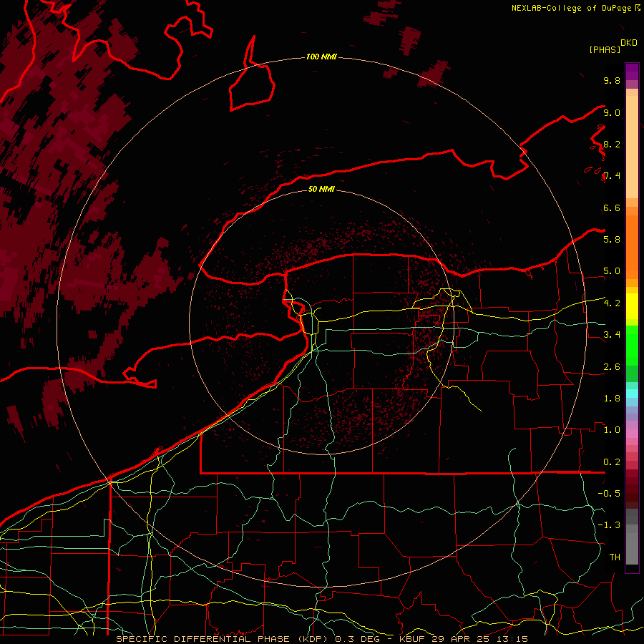Click the 3.4 scale label
644x644 pixels.
(612, 334)
